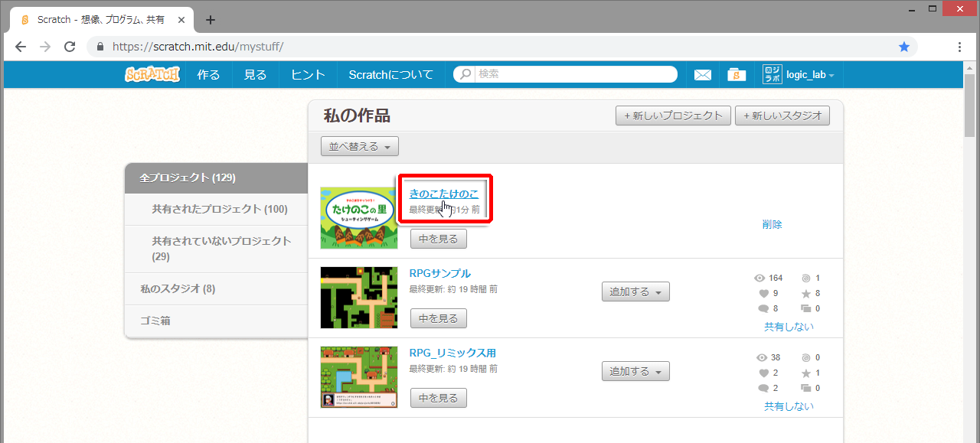
Task: Click the + 新しいプロジェクト button
Action: coord(673,116)
